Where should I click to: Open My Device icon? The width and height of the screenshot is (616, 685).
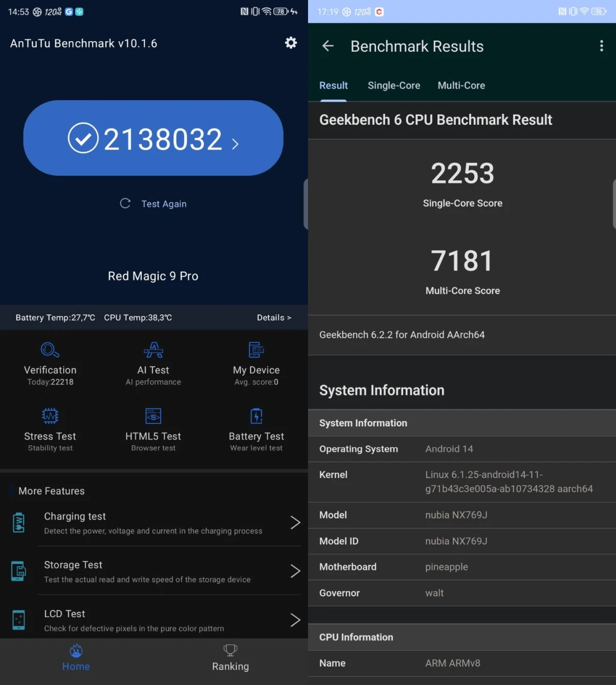256,350
